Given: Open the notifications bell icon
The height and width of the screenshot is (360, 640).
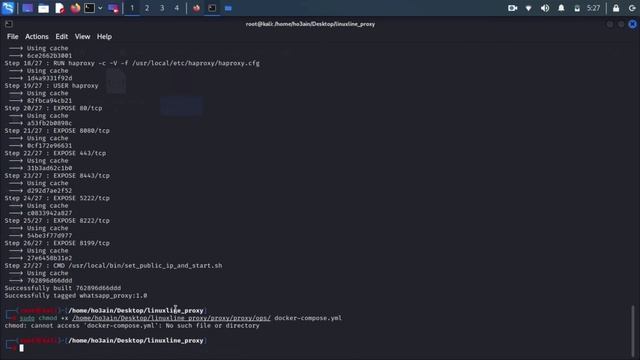Looking at the screenshot, I should point(561,8).
